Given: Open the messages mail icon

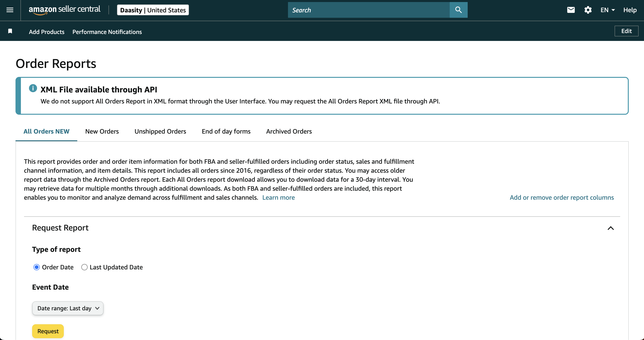Looking at the screenshot, I should coord(571,10).
